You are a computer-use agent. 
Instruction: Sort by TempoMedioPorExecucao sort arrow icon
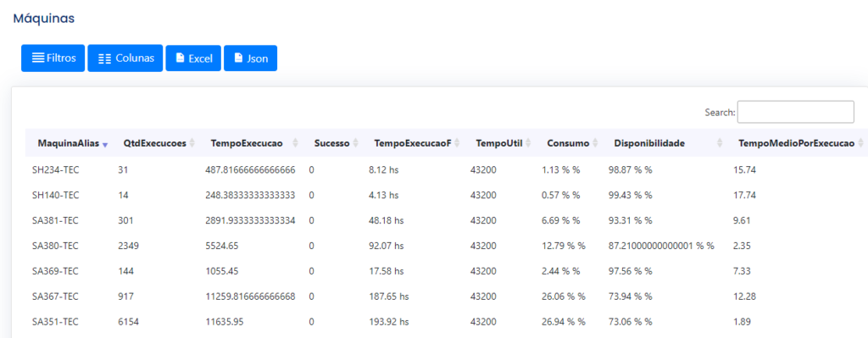tap(860, 143)
